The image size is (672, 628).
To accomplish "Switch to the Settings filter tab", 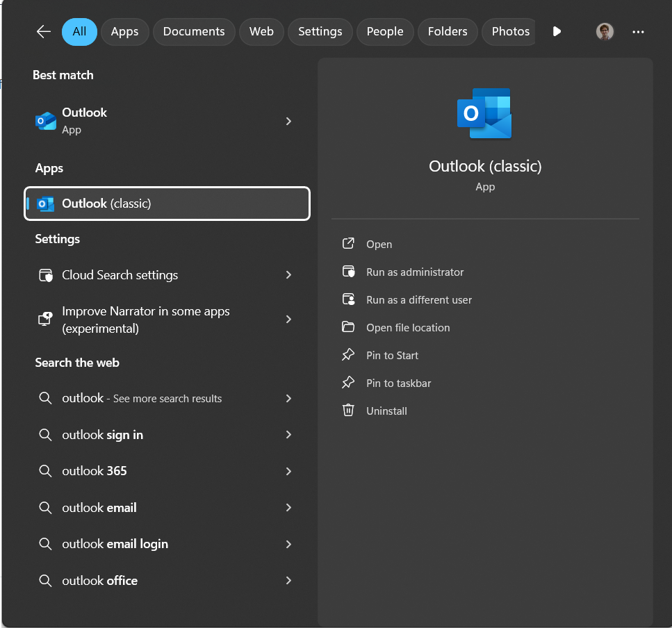I will [x=320, y=32].
